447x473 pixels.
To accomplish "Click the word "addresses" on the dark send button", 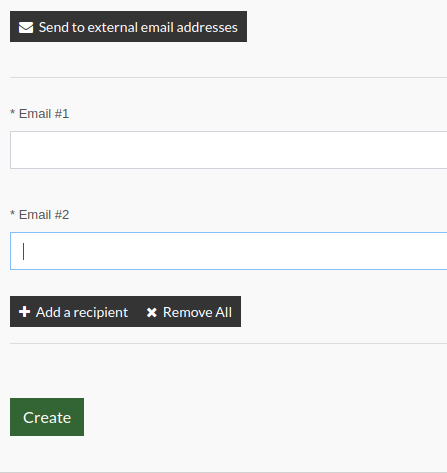I will click(207, 27).
